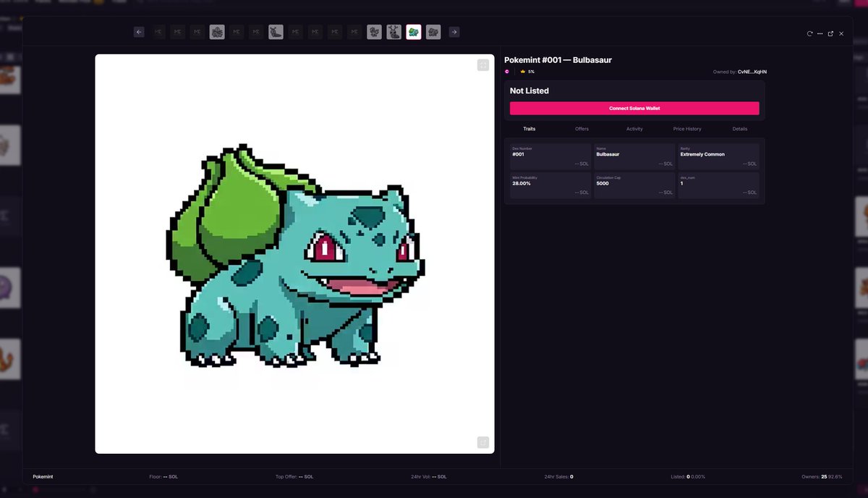This screenshot has height=498, width=868.
Task: Open the Details tab
Action: coord(740,129)
